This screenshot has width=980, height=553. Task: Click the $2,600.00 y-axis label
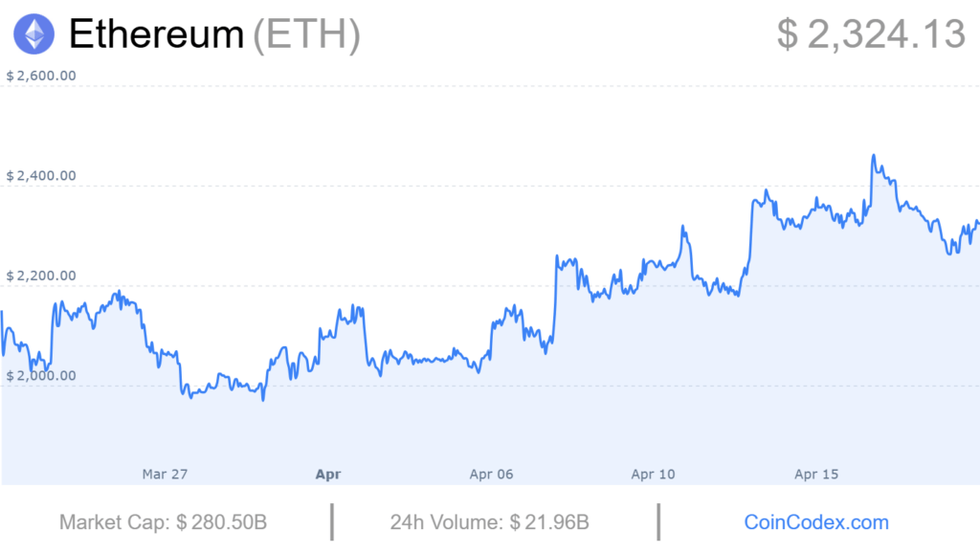(x=41, y=77)
